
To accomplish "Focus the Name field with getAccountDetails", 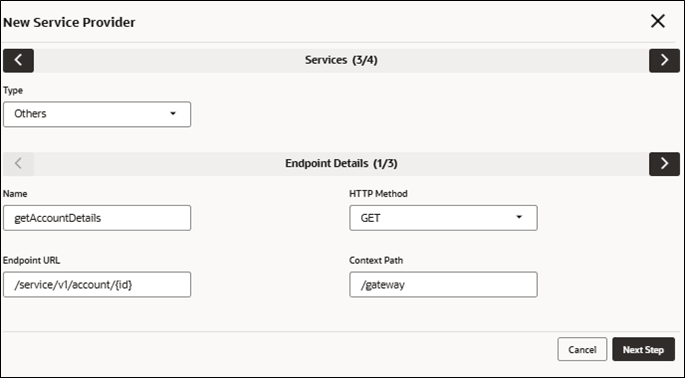I will pos(97,218).
